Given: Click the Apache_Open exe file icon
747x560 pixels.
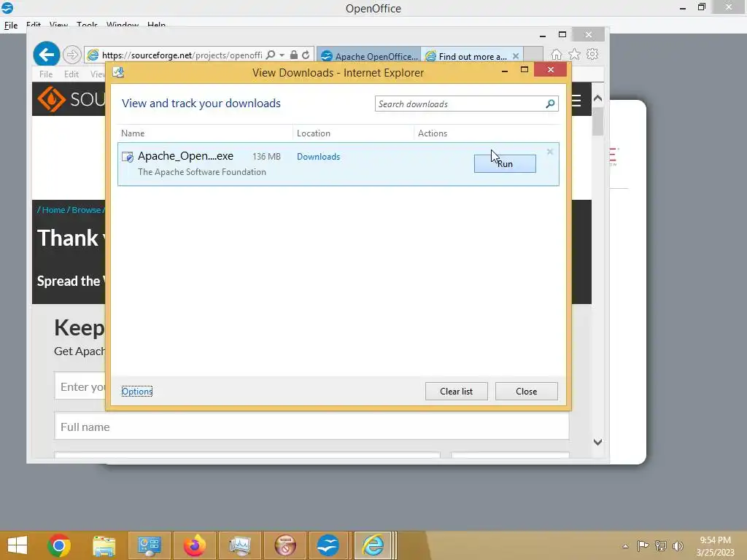Looking at the screenshot, I should 127,157.
